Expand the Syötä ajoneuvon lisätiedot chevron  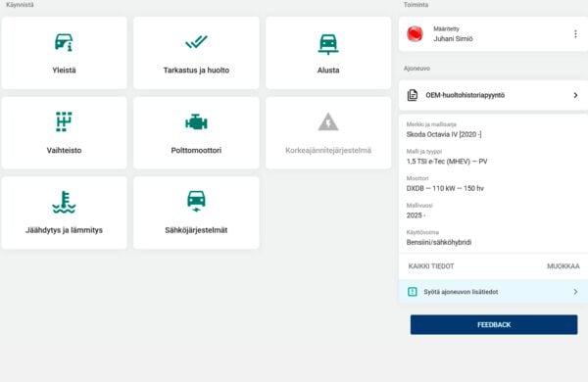click(x=575, y=292)
